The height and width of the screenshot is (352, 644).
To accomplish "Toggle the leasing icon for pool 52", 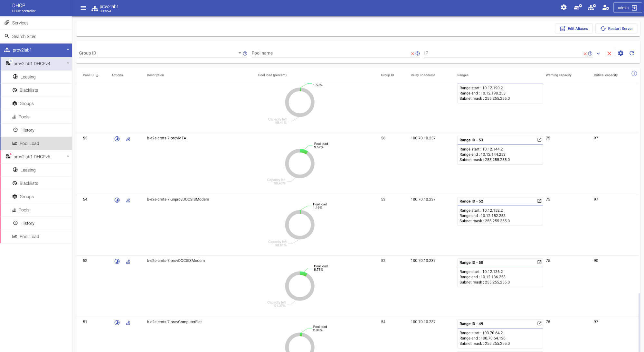I will click(x=117, y=261).
